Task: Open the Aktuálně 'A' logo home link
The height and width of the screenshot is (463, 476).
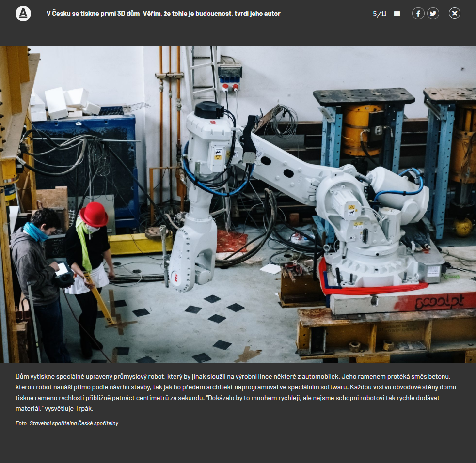Action: [23, 14]
